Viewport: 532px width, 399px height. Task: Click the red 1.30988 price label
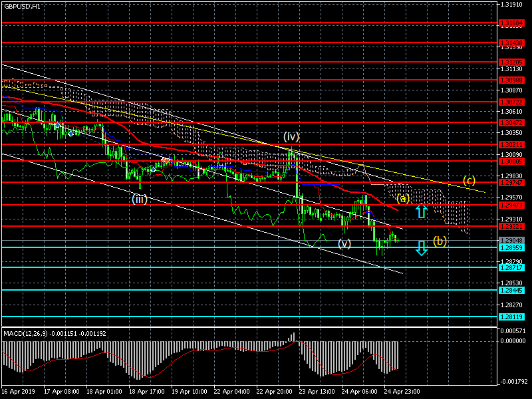pyautogui.click(x=511, y=80)
